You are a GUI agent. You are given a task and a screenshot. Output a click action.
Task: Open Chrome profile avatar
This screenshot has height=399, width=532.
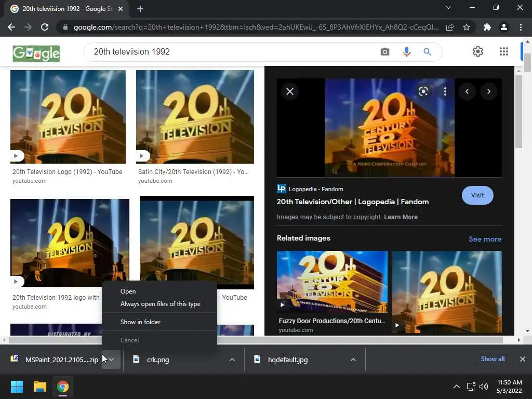[504, 27]
